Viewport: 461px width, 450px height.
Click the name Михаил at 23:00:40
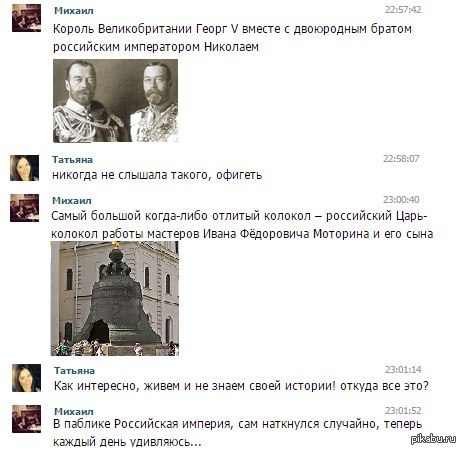72,201
